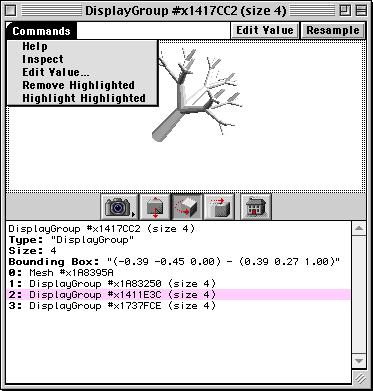The height and width of the screenshot is (391, 373).
Task: Click the scrollbar up arrow
Action: tap(359, 229)
